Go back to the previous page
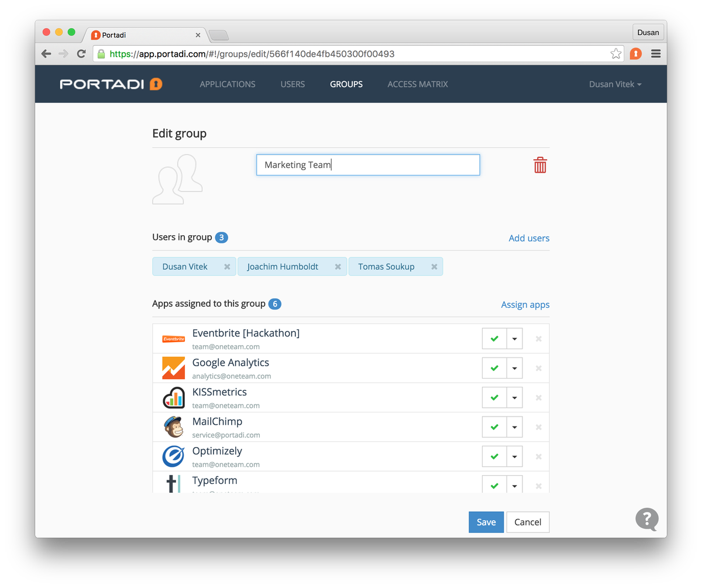The height and width of the screenshot is (588, 702). tap(46, 54)
